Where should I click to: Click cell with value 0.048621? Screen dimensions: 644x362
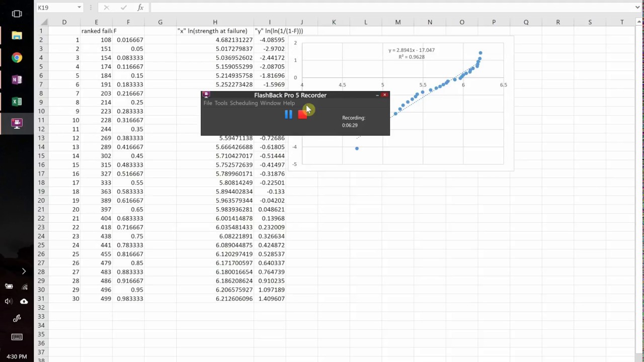pos(270,209)
